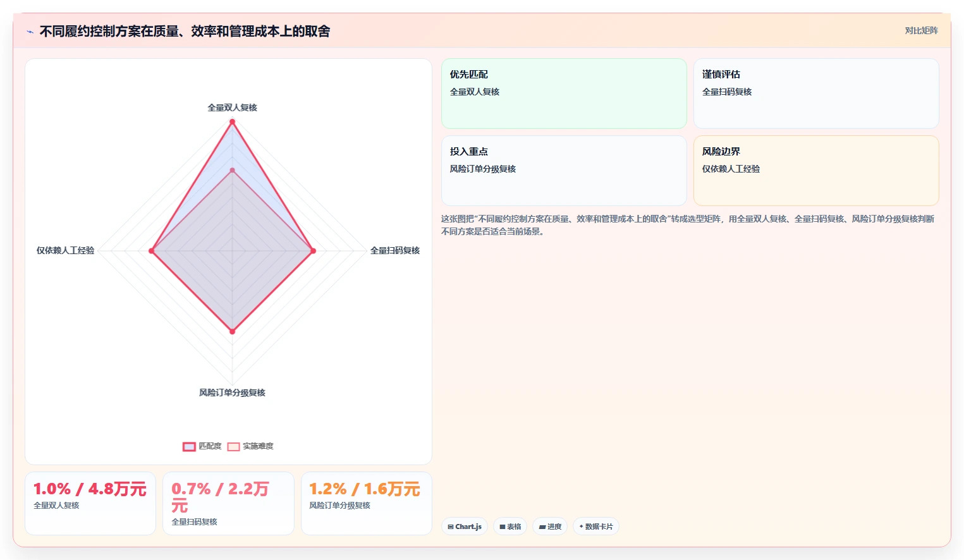
Task: Click the 0.7% / 2.2万元 stat card
Action: 228,503
